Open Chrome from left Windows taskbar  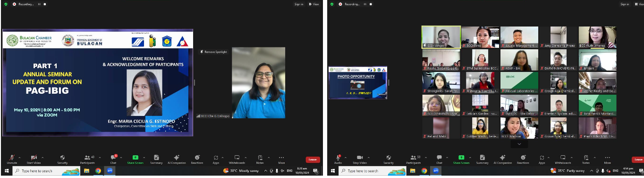click(98, 170)
